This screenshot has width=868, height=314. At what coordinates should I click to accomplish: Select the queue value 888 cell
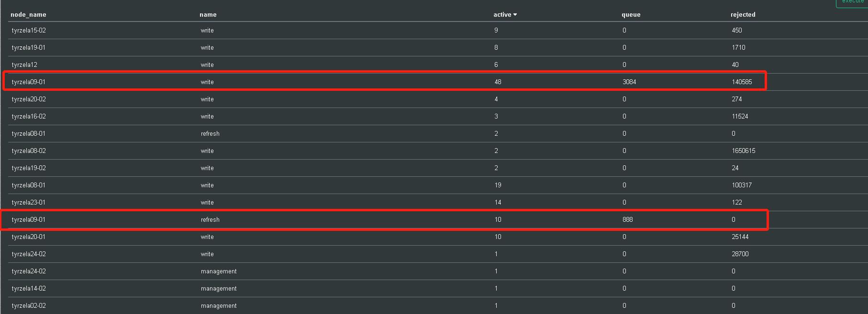[x=628, y=219]
